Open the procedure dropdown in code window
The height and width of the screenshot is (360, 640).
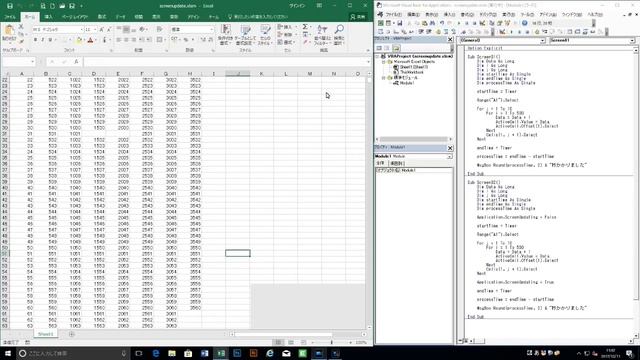(632, 40)
